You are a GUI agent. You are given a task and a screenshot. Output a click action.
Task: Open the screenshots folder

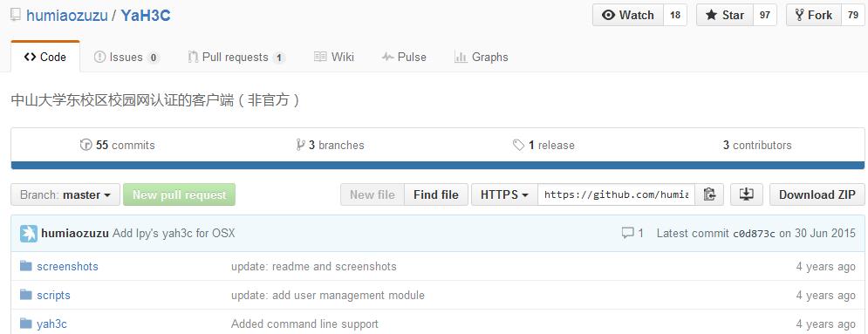[67, 267]
